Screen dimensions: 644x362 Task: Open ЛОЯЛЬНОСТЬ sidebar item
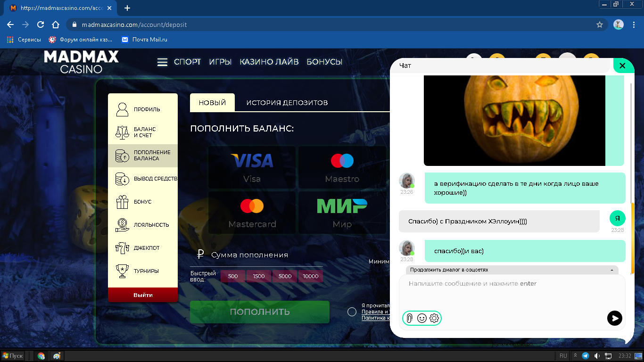(143, 225)
